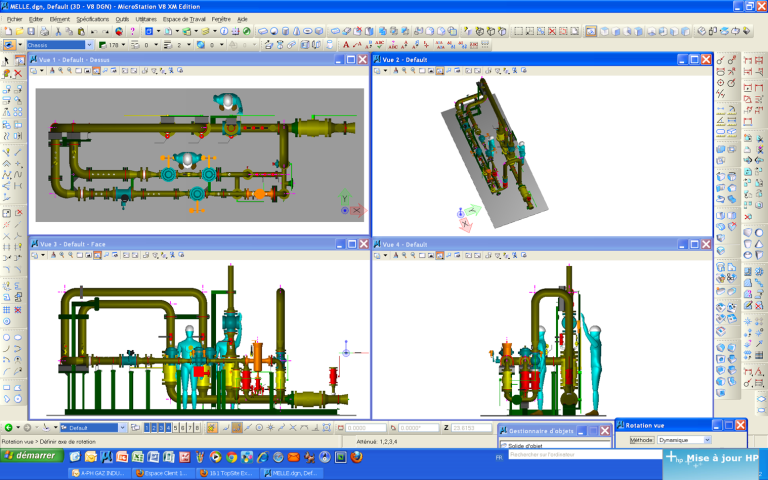Screen dimensions: 768x480
Task: Open the Fichier menu
Action: (14, 19)
